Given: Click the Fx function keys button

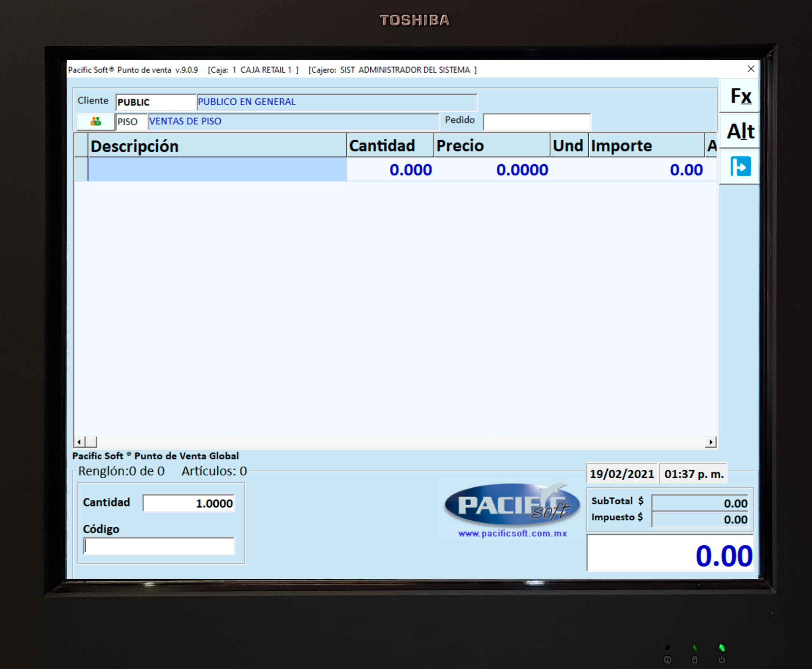Looking at the screenshot, I should click(740, 97).
